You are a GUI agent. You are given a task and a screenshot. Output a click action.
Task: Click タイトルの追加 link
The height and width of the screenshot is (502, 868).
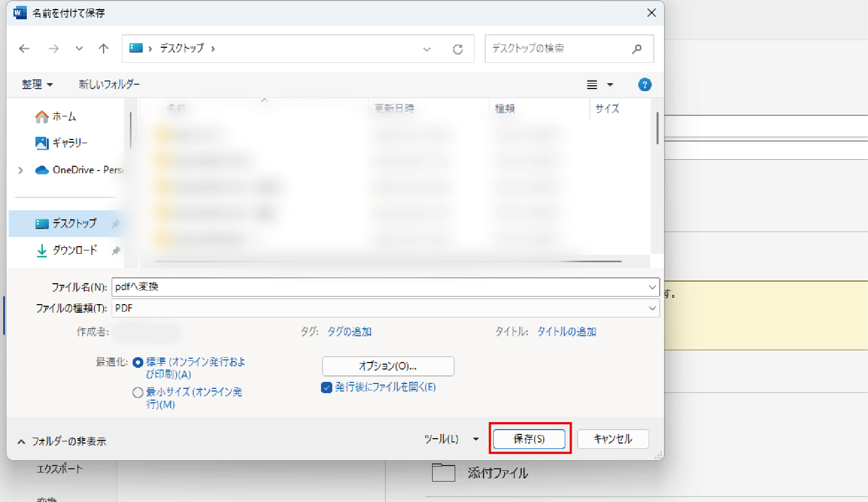pyautogui.click(x=567, y=331)
